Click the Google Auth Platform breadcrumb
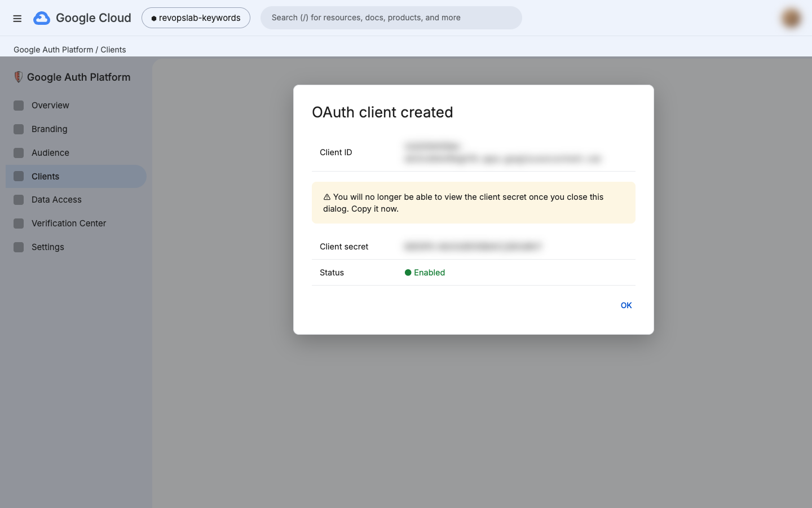The image size is (812, 508). pyautogui.click(x=54, y=50)
